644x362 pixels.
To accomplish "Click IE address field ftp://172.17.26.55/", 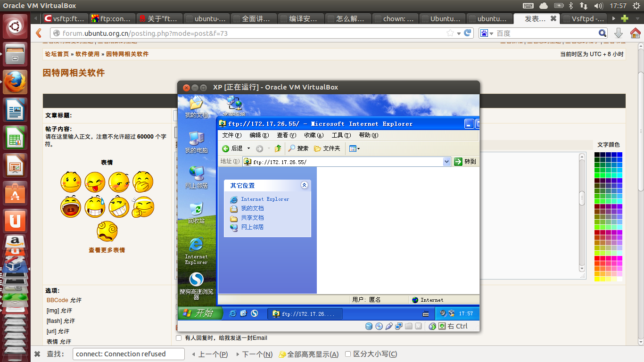I will (347, 162).
